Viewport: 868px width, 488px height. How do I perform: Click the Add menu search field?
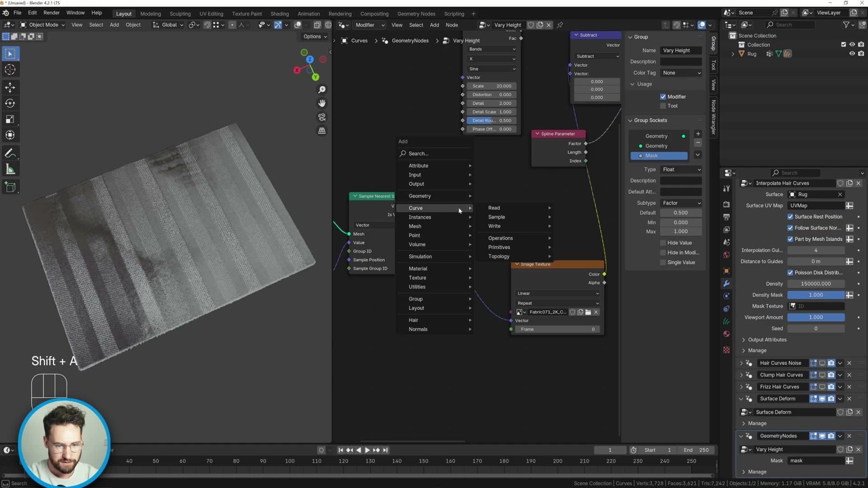[435, 154]
